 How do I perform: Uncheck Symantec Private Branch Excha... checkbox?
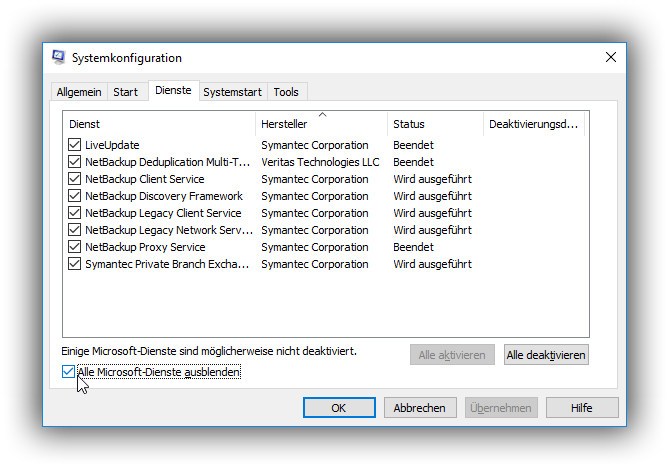click(74, 264)
